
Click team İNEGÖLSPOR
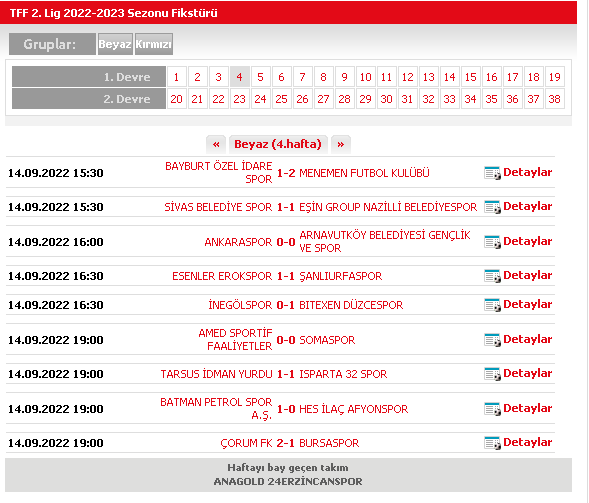[240, 305]
